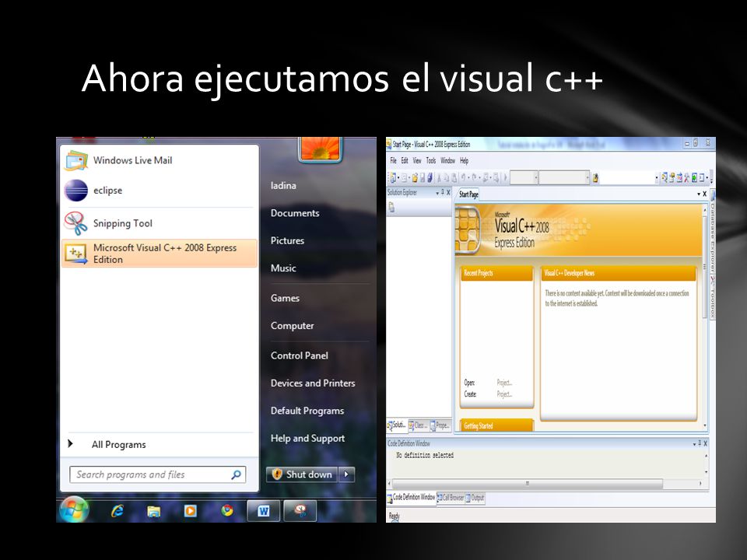Switch to Microsoft Word on the taskbar
Screen dimensions: 747x560
pyautogui.click(x=264, y=512)
